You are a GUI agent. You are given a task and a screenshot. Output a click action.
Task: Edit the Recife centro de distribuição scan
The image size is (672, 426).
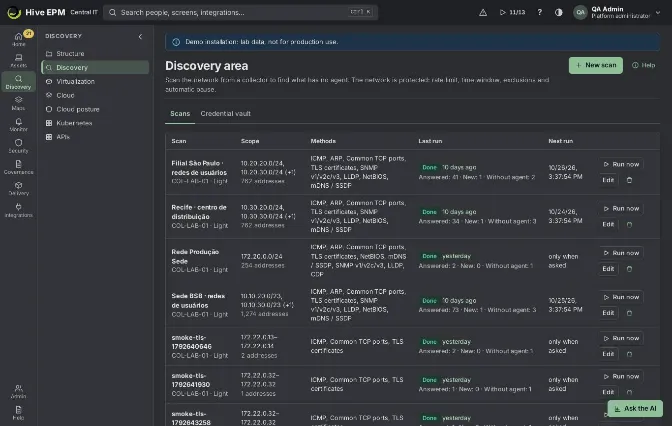point(608,224)
